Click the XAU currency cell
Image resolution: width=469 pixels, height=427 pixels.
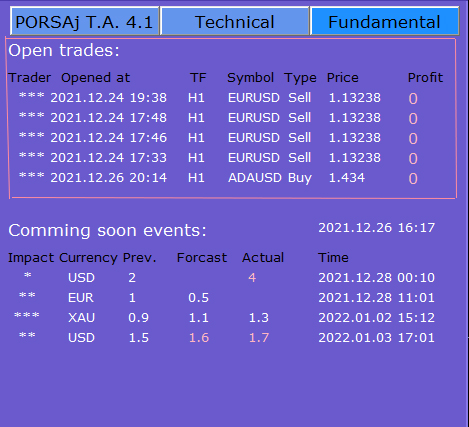click(x=81, y=318)
